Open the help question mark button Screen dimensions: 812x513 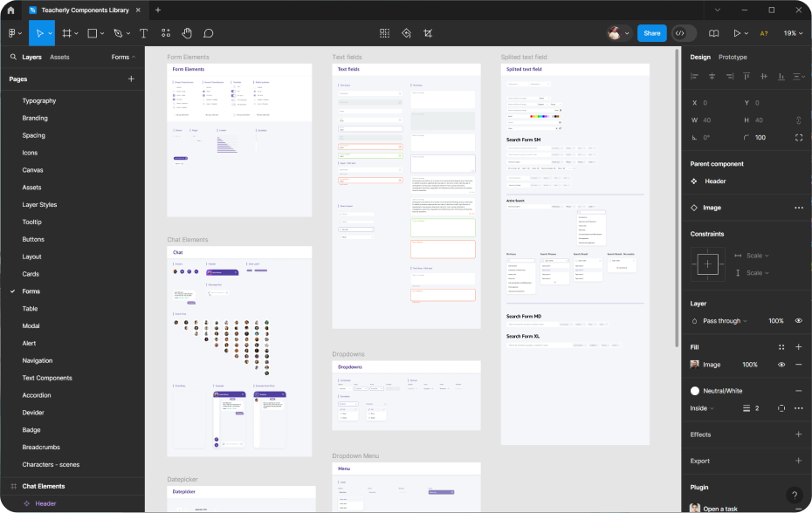coord(795,496)
